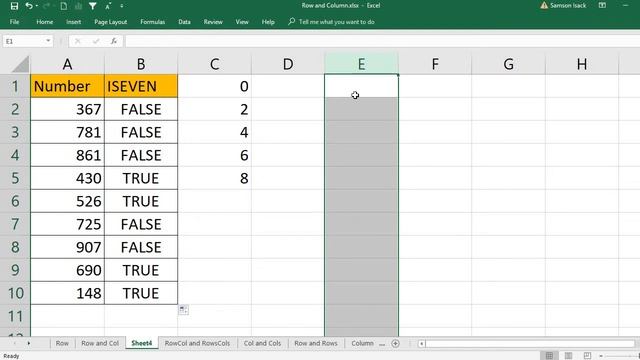Viewport: 640px width, 360px height.
Task: Increase font size quick access icon
Action: pyautogui.click(x=108, y=6)
